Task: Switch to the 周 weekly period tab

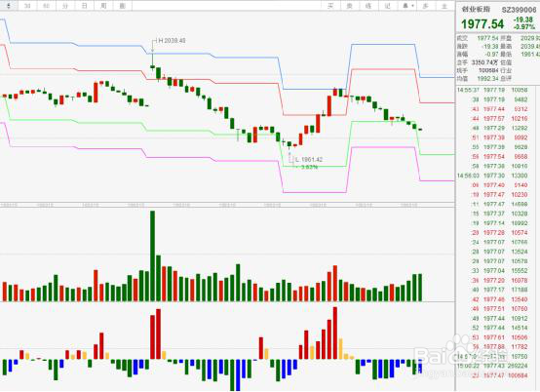Action: 103,6
